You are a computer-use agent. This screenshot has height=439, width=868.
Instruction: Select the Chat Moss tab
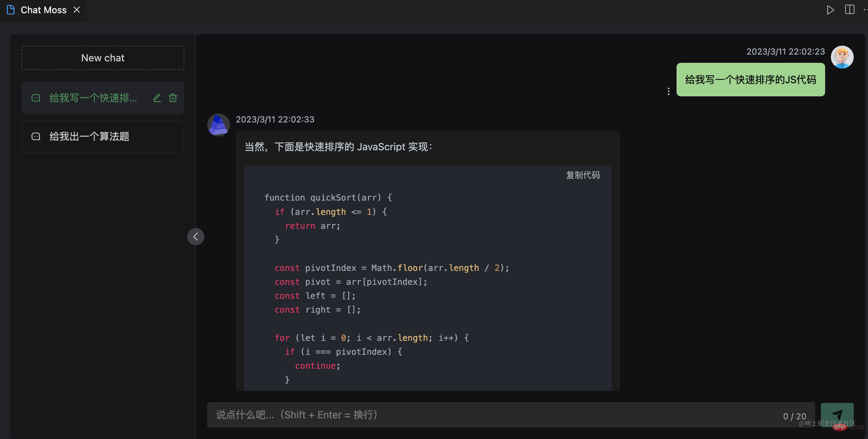(43, 10)
